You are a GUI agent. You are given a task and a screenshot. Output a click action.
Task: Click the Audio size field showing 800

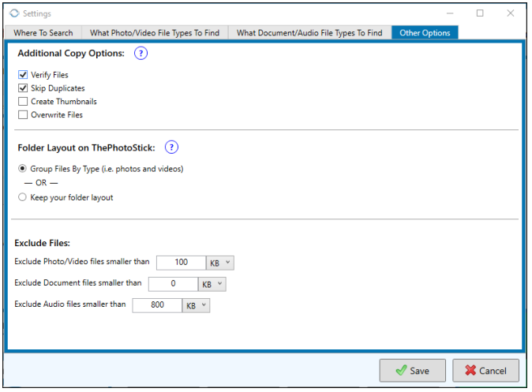pyautogui.click(x=157, y=305)
